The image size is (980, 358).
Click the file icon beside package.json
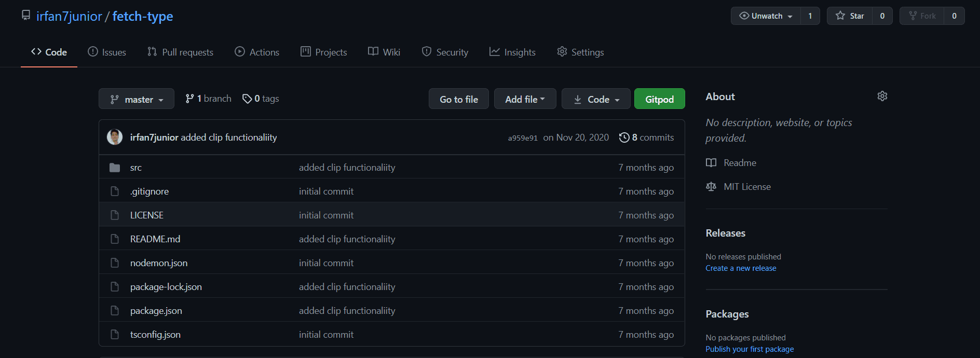(115, 311)
